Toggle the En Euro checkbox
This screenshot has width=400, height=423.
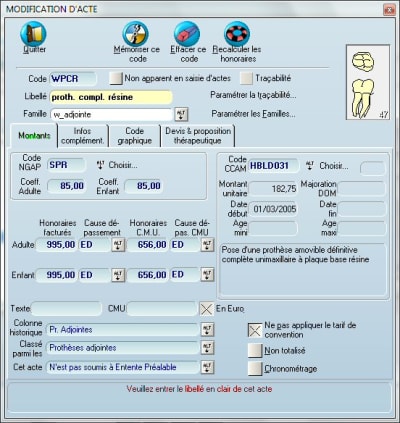click(x=207, y=309)
